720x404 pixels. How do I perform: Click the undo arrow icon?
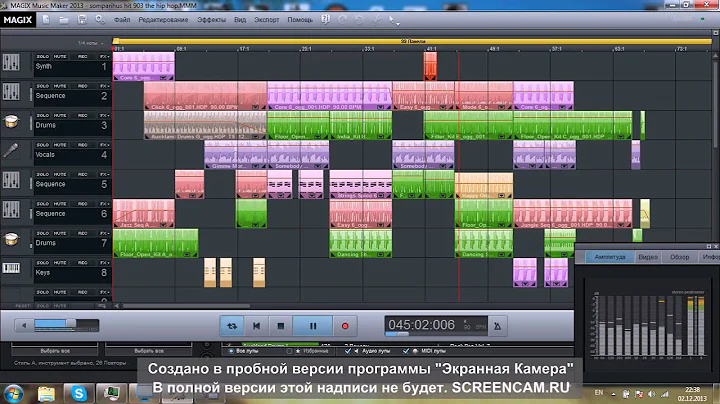coord(359,20)
